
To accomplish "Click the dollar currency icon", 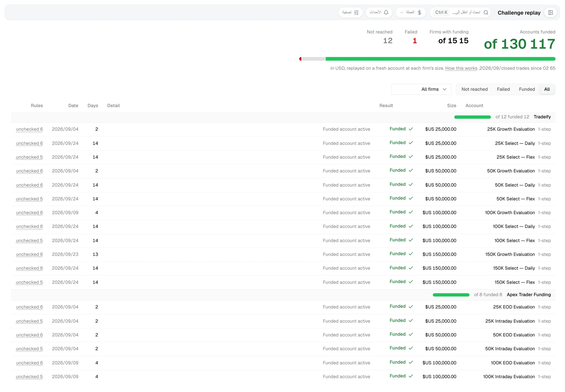I will (419, 12).
